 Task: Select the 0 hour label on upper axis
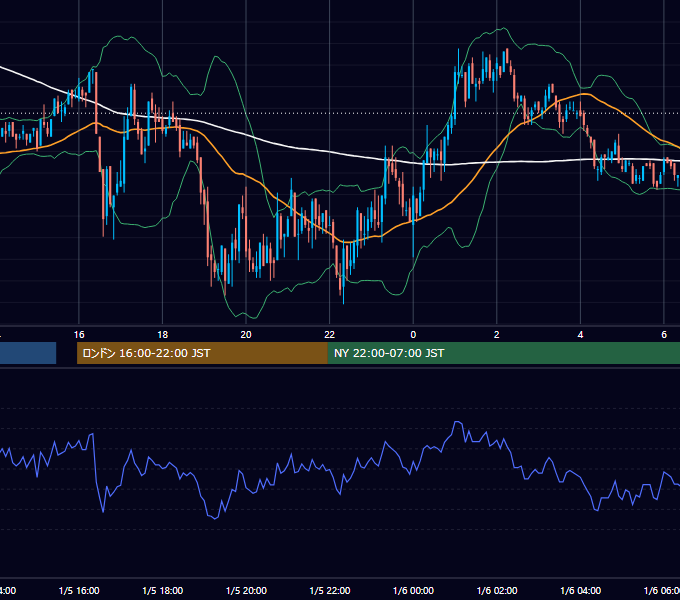pos(413,335)
